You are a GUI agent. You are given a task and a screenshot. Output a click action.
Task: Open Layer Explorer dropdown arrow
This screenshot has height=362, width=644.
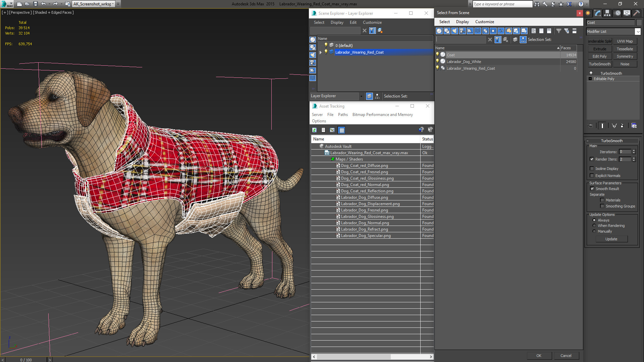coord(361,96)
